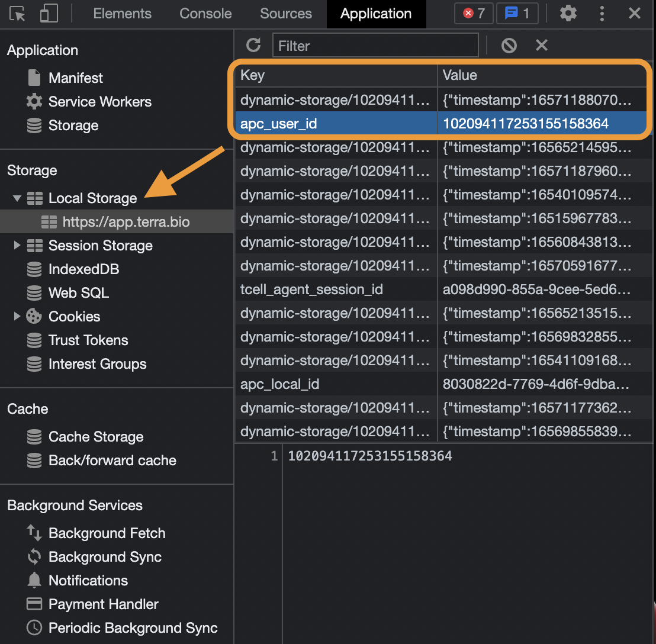Close the DevTools panel
The image size is (656, 644).
[634, 14]
